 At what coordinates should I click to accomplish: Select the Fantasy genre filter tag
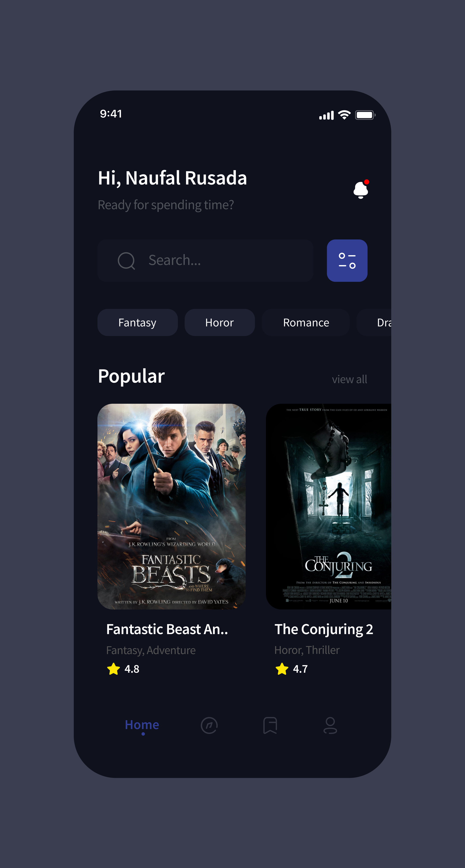pyautogui.click(x=137, y=322)
